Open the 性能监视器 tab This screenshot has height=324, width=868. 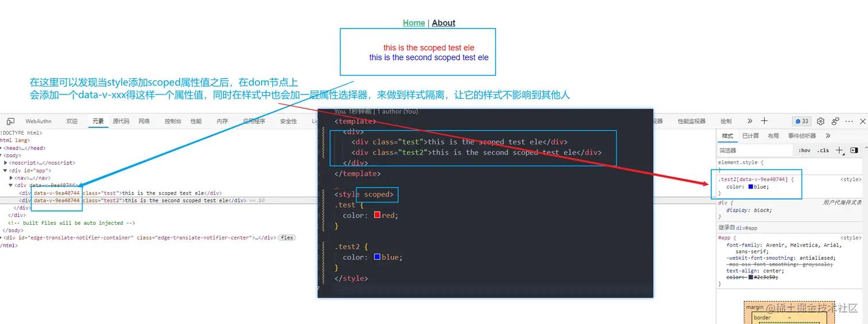[692, 122]
